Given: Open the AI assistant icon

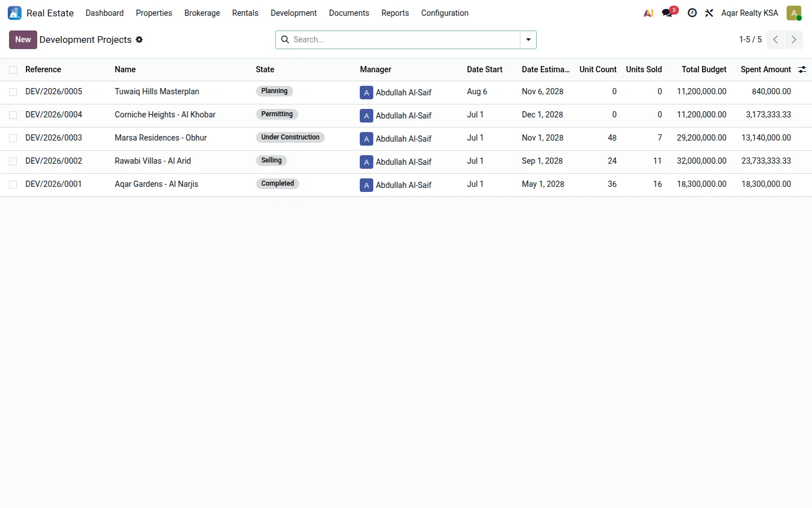Looking at the screenshot, I should [x=648, y=13].
